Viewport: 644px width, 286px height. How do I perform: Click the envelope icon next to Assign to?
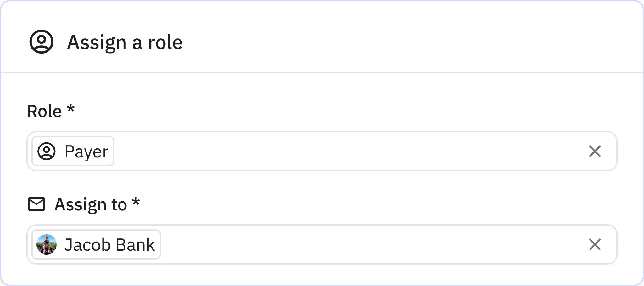coord(36,204)
